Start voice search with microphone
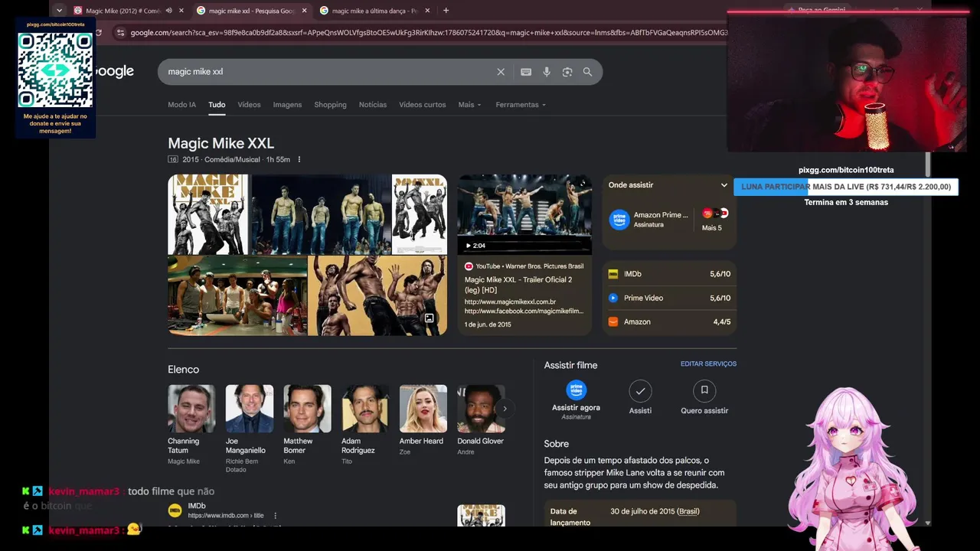This screenshot has height=551, width=980. pyautogui.click(x=547, y=72)
